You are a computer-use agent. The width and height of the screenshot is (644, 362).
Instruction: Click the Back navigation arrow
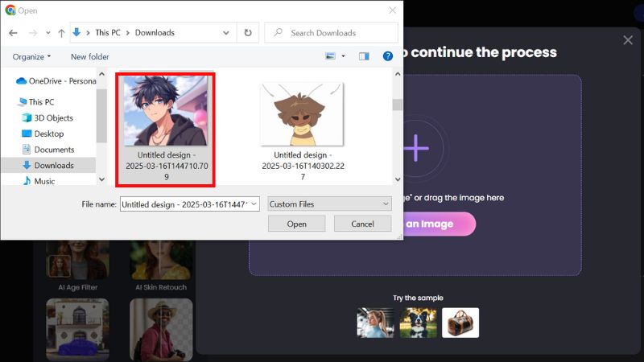coord(13,33)
